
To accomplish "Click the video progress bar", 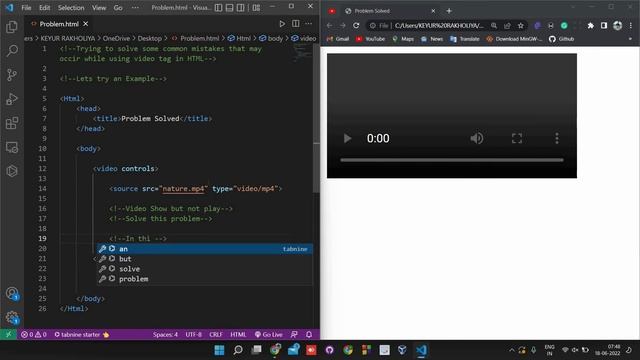I will pyautogui.click(x=452, y=160).
